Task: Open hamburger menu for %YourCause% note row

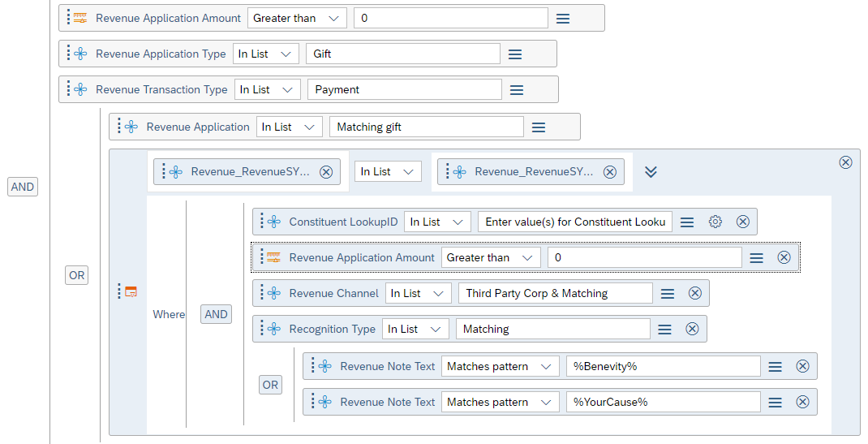Action: 775,403
